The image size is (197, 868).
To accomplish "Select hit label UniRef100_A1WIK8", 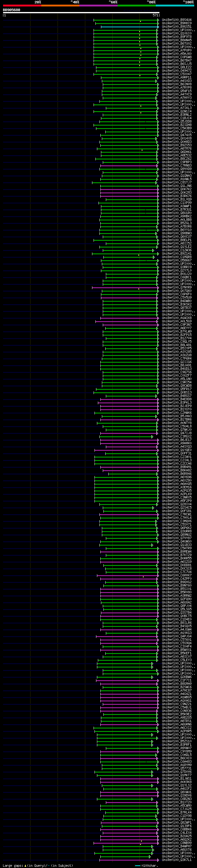I will point(176,318).
